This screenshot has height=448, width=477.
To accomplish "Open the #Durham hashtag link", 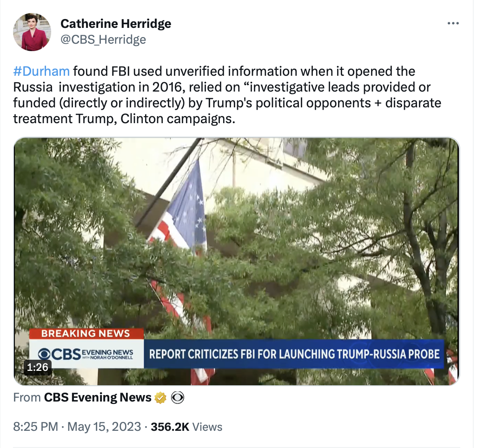I will (41, 72).
